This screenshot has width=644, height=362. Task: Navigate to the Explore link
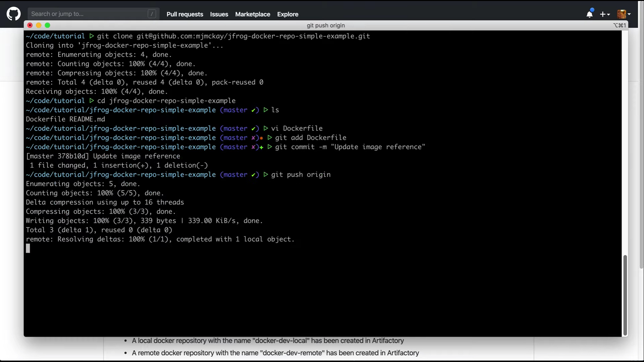[x=287, y=14]
